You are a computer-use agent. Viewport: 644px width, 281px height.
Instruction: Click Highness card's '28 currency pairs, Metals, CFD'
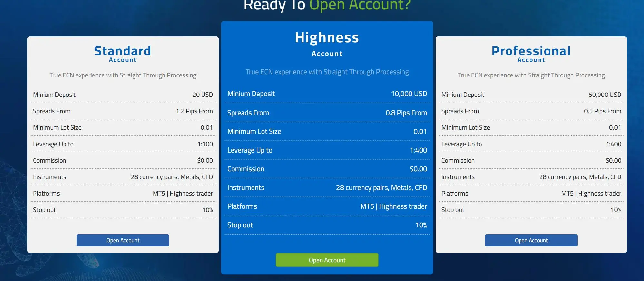381,187
